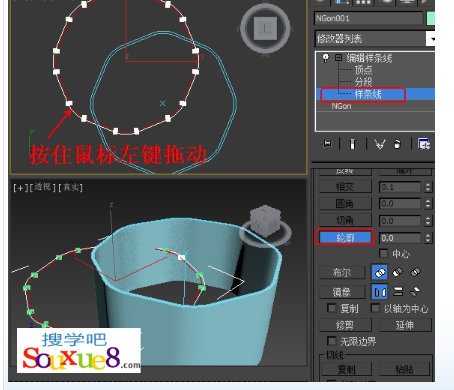Click the 相交 value field showing 0.1

[400, 187]
